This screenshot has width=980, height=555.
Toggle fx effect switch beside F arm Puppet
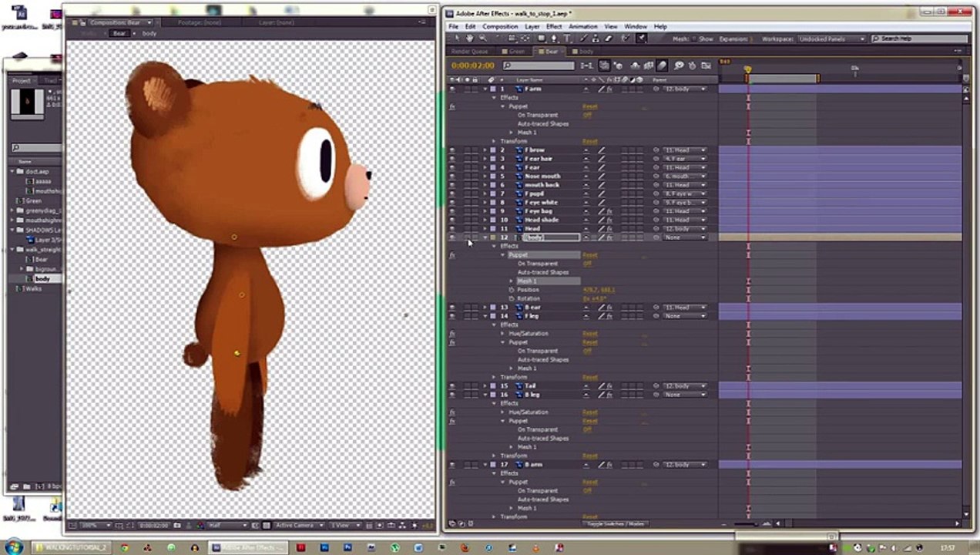[x=452, y=106]
